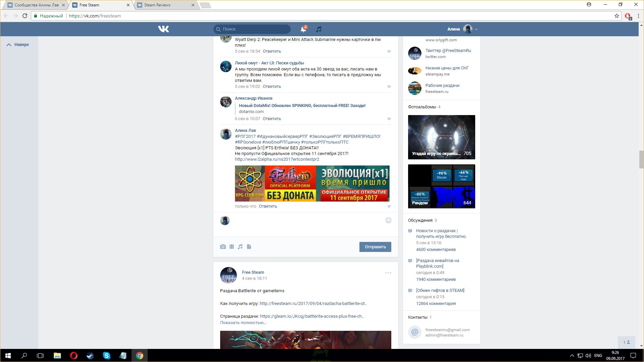The height and width of the screenshot is (362, 644).
Task: Switch to the Сообщества Алины Лав tab
Action: [x=36, y=5]
